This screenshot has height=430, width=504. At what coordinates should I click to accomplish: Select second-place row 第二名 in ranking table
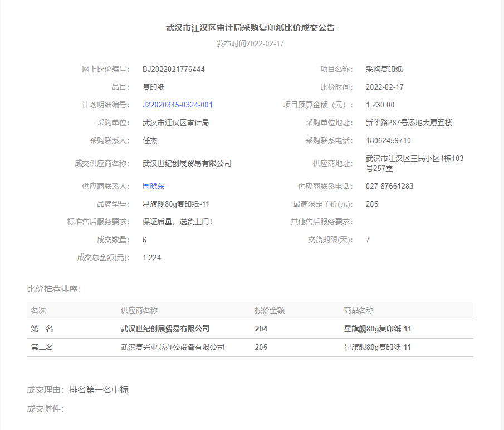click(x=42, y=348)
